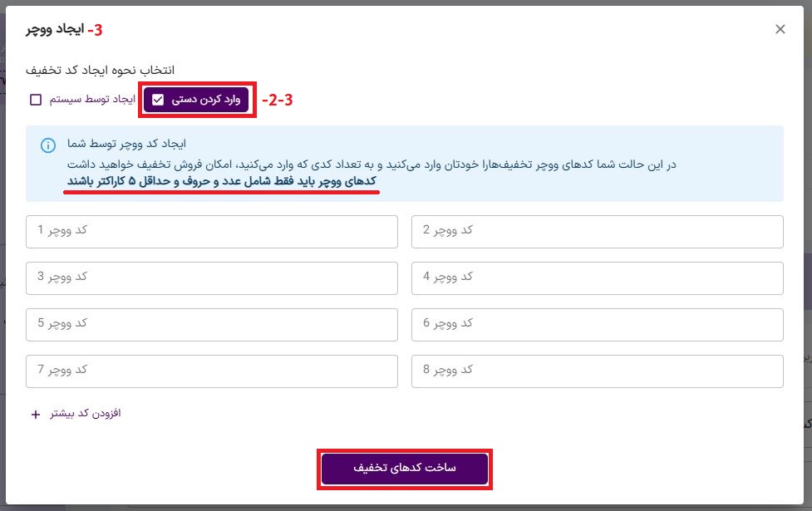
Task: Click the کد ووچر 5 field
Action: pos(212,324)
